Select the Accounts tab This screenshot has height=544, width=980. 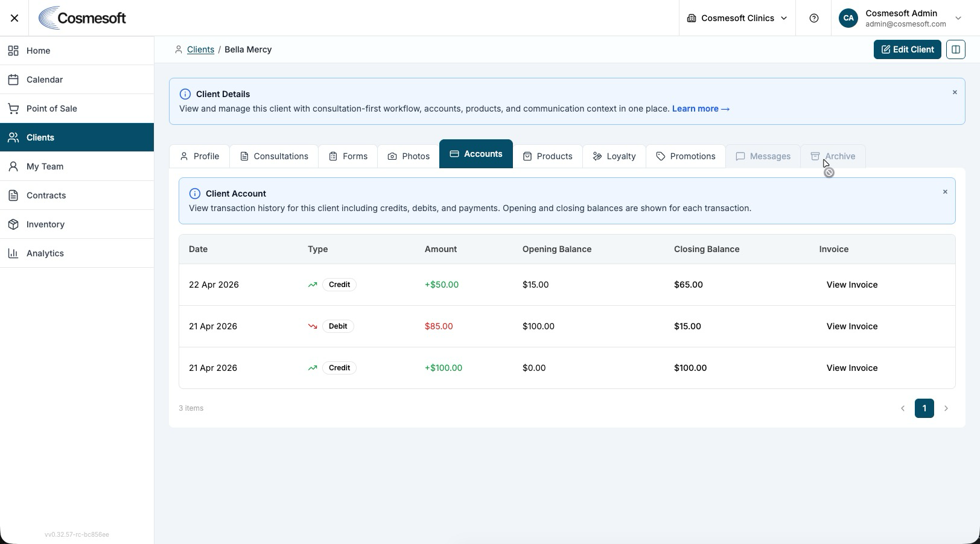476,154
